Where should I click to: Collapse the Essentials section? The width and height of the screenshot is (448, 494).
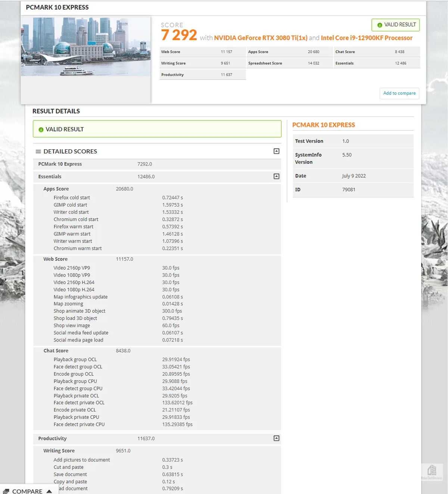276,176
